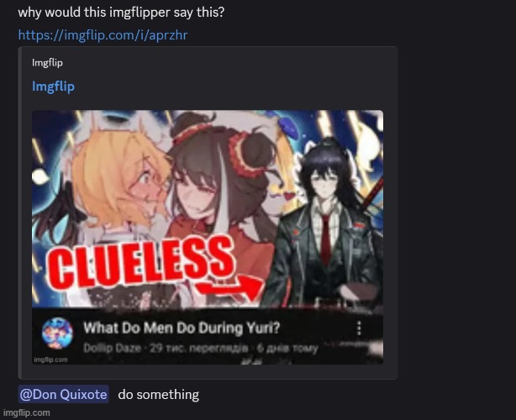
Task: Open the imgflip.com/i/aprzhr link
Action: (x=103, y=35)
